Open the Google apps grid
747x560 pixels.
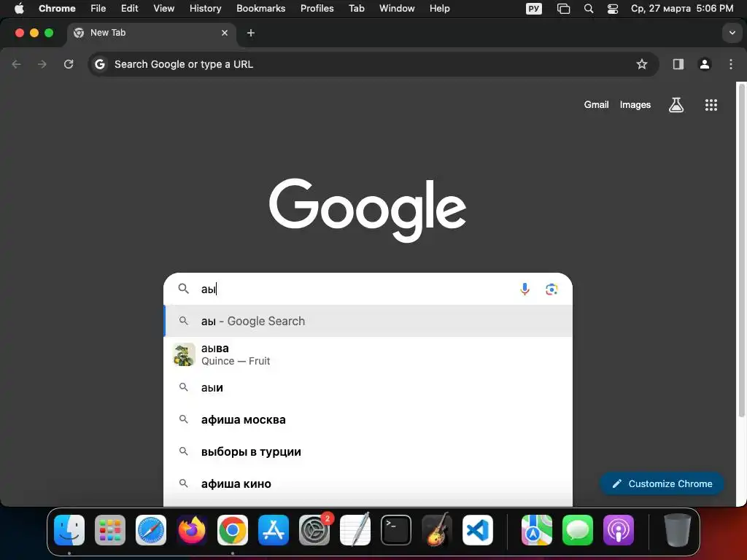coord(711,105)
